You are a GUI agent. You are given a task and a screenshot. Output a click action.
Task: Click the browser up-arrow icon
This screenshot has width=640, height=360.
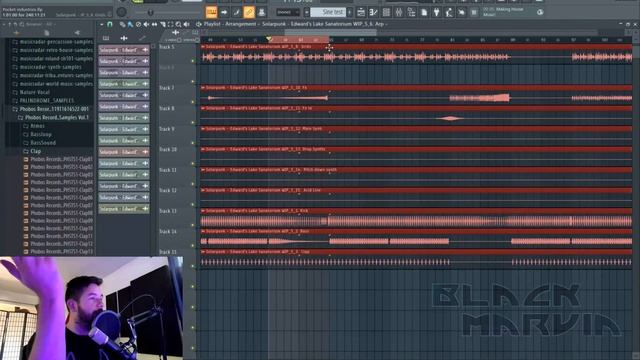point(10,24)
